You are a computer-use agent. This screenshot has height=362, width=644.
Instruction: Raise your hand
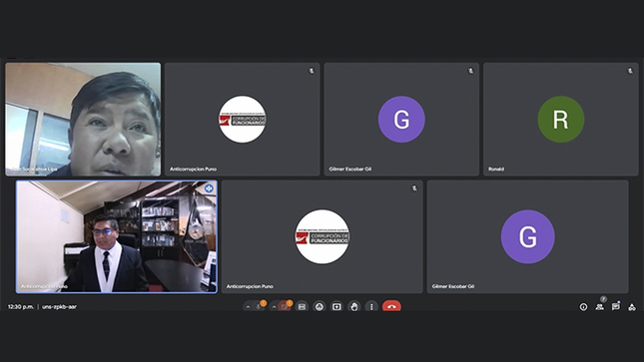[x=354, y=306]
